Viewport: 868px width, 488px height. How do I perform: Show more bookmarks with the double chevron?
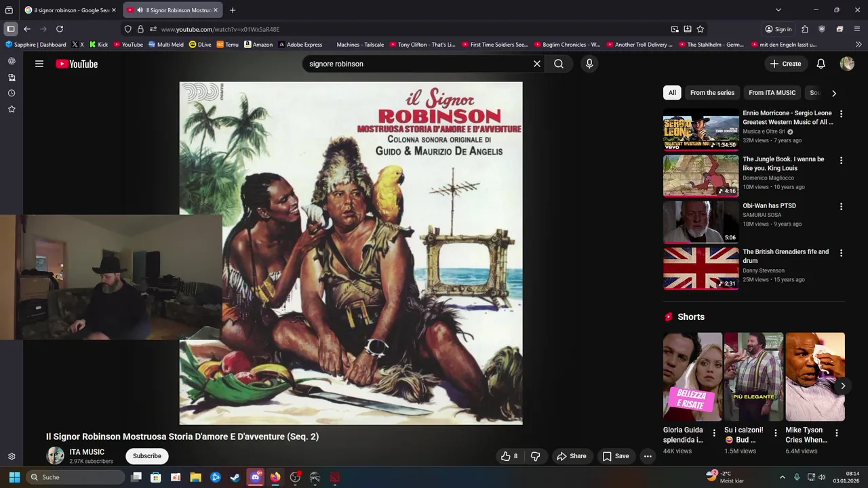pos(859,44)
